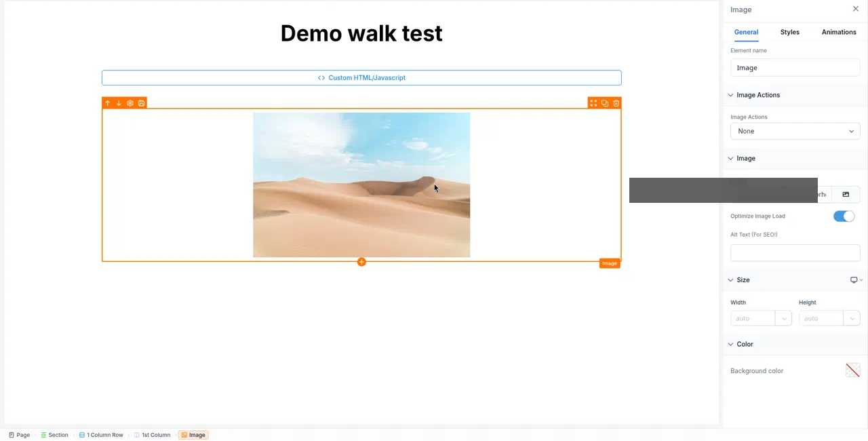Click the Width auto input field
Viewport: 868px width, 441px height.
point(753,318)
